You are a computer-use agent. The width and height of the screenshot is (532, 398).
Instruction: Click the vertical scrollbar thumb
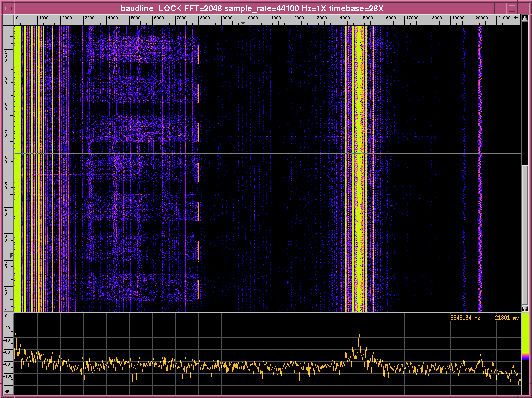point(525,234)
